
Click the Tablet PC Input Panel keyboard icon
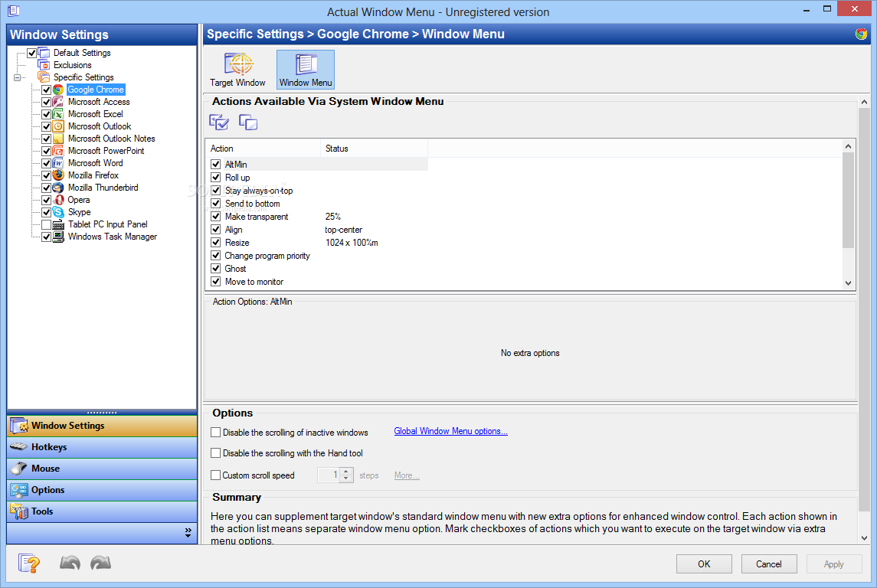tap(58, 224)
